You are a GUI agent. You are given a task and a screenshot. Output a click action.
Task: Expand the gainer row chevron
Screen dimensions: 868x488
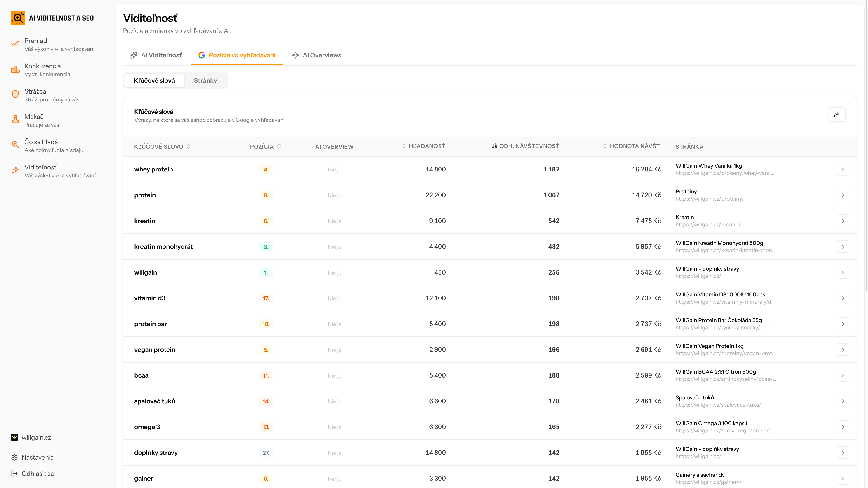tap(843, 479)
